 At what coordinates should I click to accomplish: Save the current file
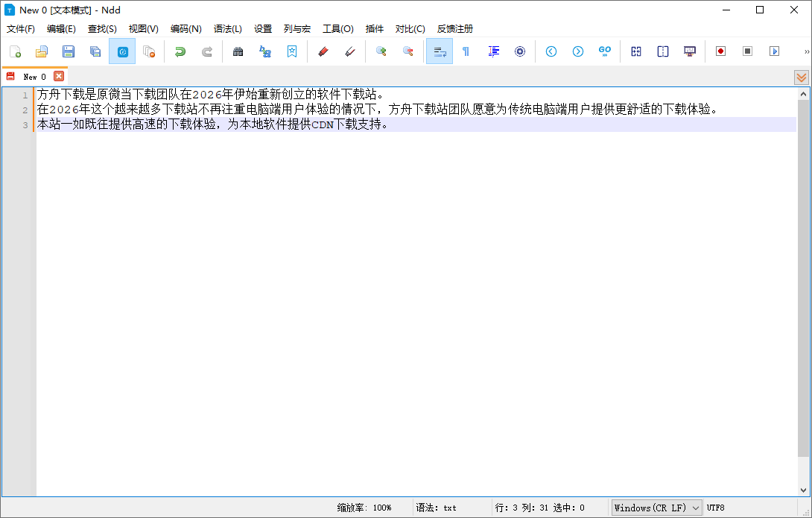click(68, 51)
